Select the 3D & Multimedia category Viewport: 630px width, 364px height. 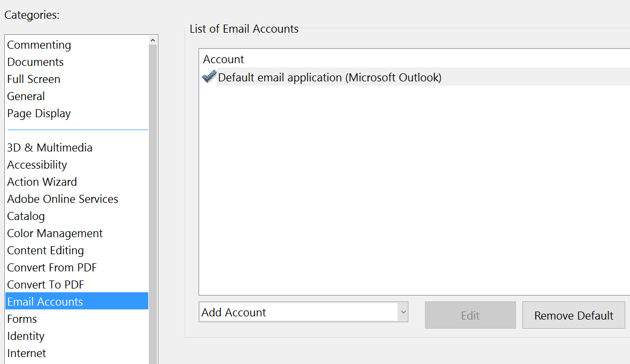click(x=49, y=147)
